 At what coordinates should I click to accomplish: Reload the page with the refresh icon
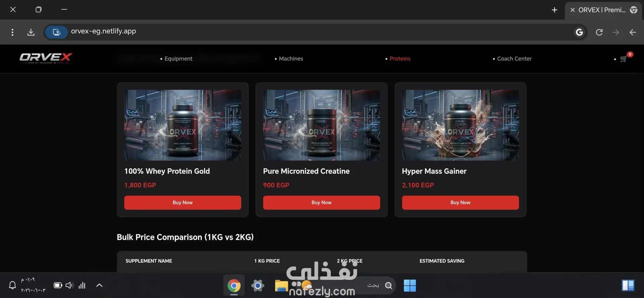599,32
